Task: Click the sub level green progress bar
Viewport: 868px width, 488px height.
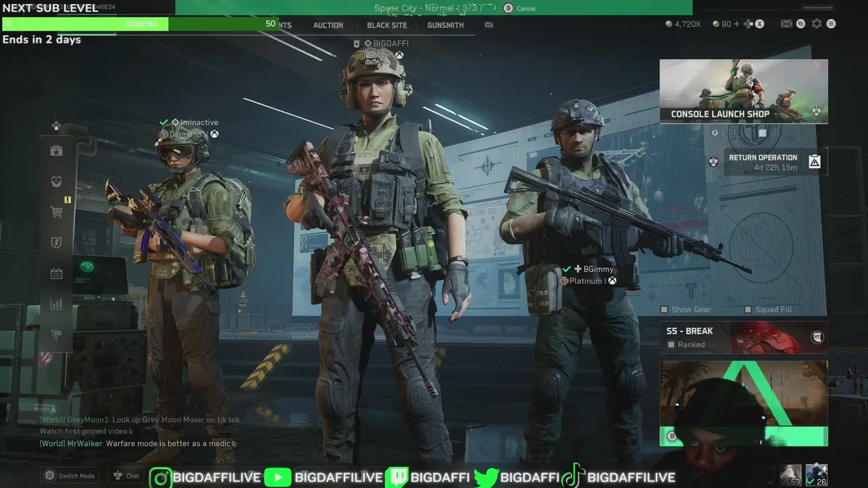Action: (x=140, y=24)
